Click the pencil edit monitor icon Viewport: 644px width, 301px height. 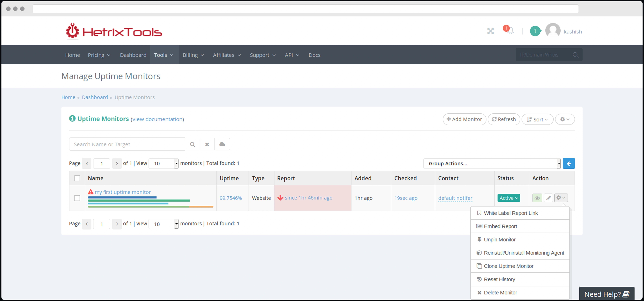coord(548,198)
